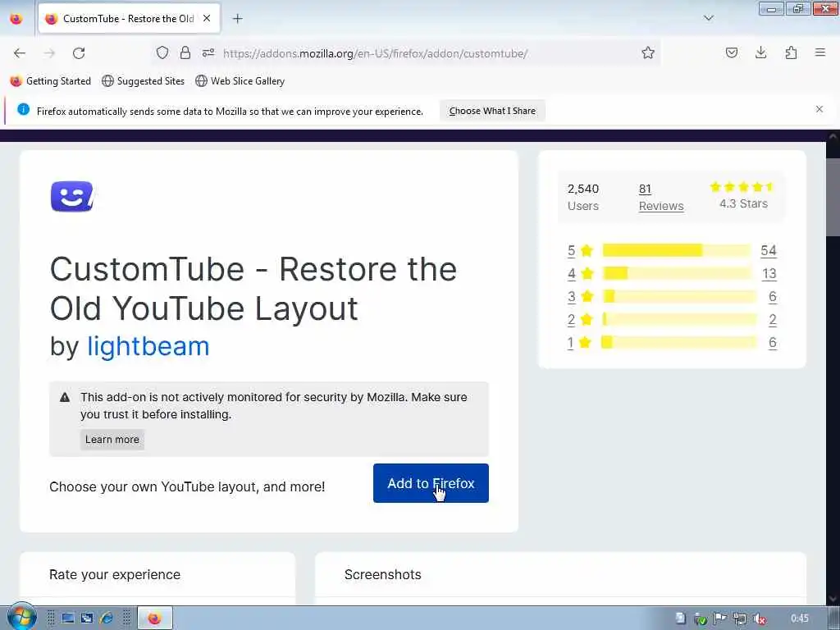The height and width of the screenshot is (630, 840).
Task: Expand the list all tabs chevron
Action: click(x=708, y=18)
